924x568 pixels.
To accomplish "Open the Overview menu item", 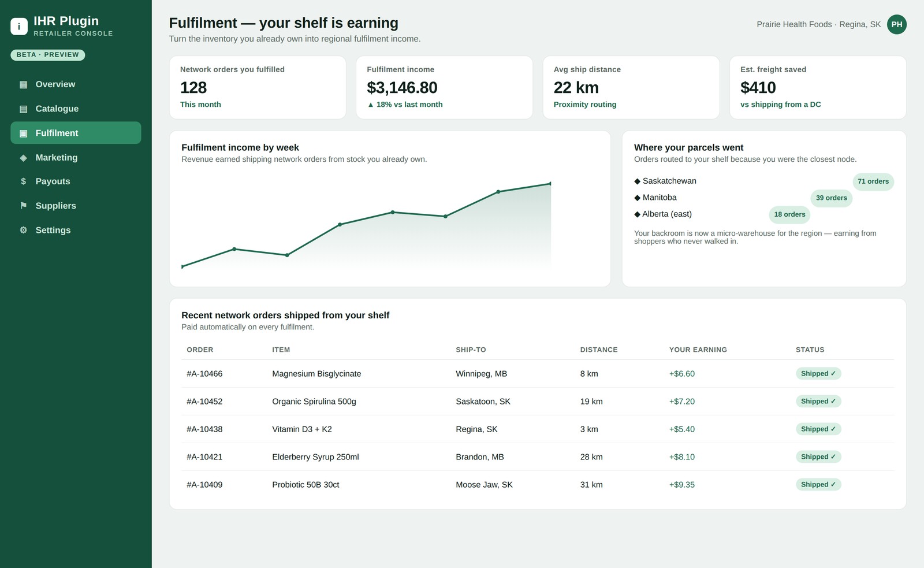I will pos(76,84).
